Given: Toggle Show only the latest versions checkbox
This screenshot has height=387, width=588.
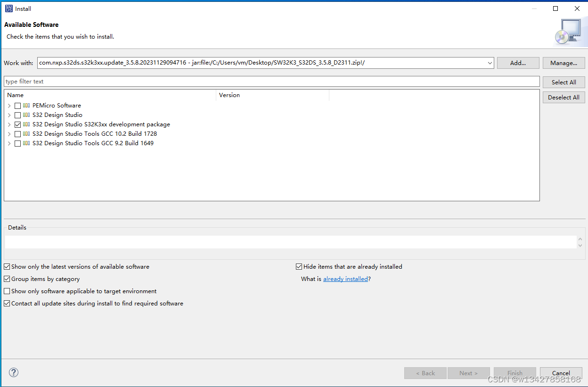Looking at the screenshot, I should (x=7, y=267).
